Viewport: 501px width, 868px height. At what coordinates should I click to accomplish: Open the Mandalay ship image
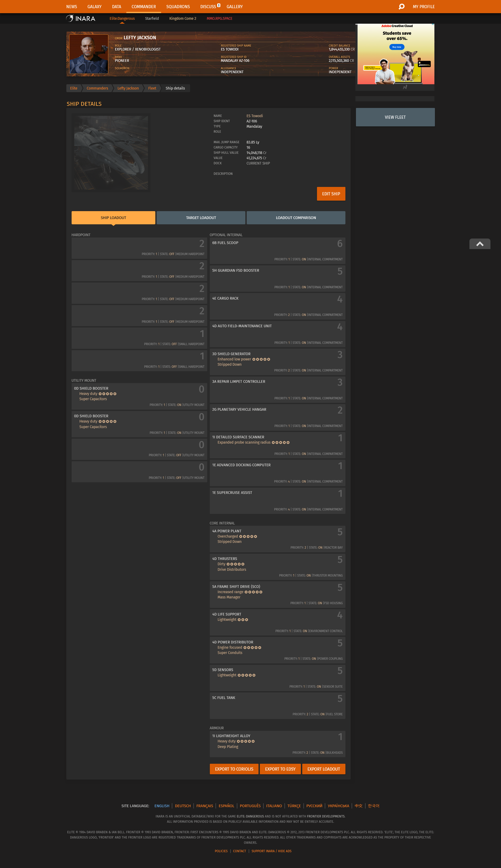click(x=111, y=152)
